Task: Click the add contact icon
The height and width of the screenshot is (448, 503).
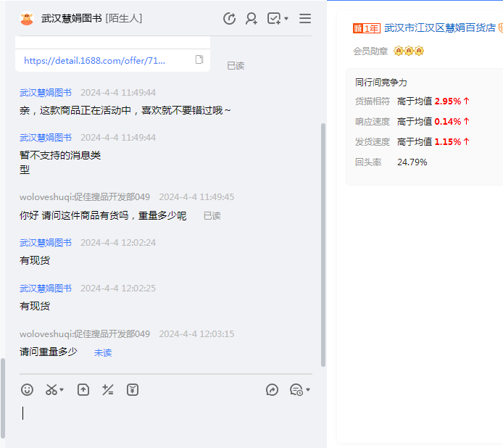Action: click(251, 19)
